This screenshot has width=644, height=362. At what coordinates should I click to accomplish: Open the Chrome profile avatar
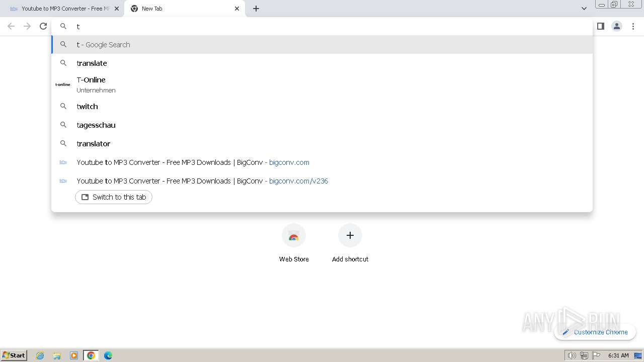(617, 26)
